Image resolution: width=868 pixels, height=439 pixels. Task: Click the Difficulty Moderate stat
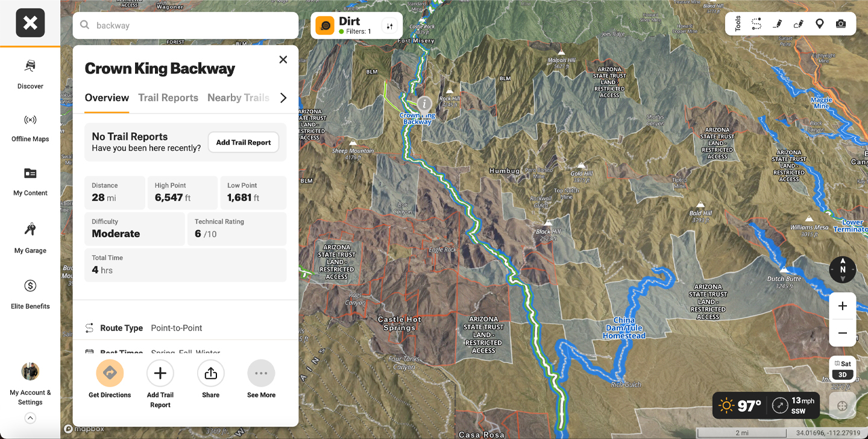[134, 229]
